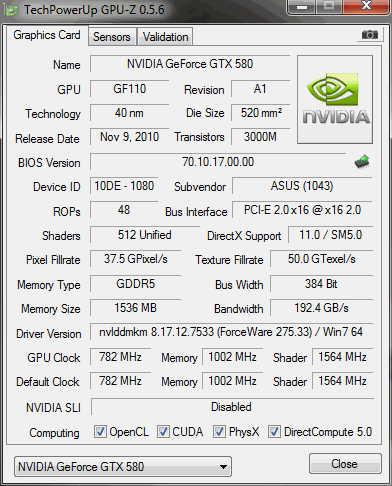Click the "Subvendor" label

[200, 187]
